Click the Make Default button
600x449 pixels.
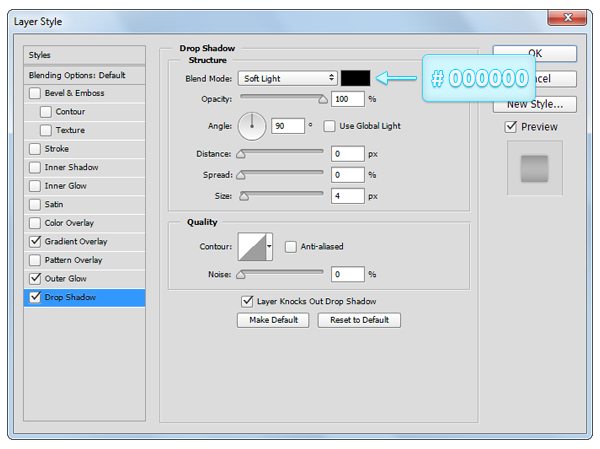click(273, 320)
